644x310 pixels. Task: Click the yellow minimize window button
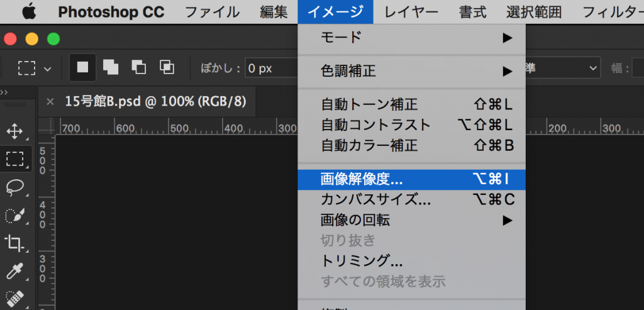click(x=31, y=39)
